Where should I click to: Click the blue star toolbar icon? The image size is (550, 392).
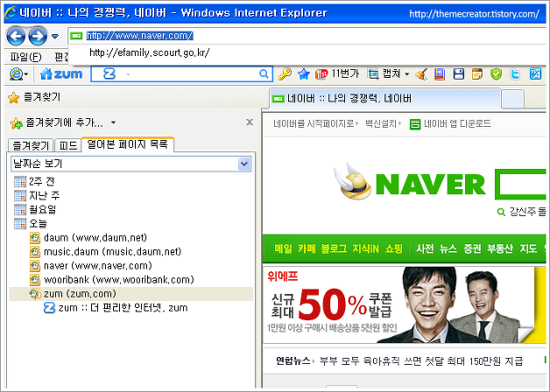[x=303, y=73]
